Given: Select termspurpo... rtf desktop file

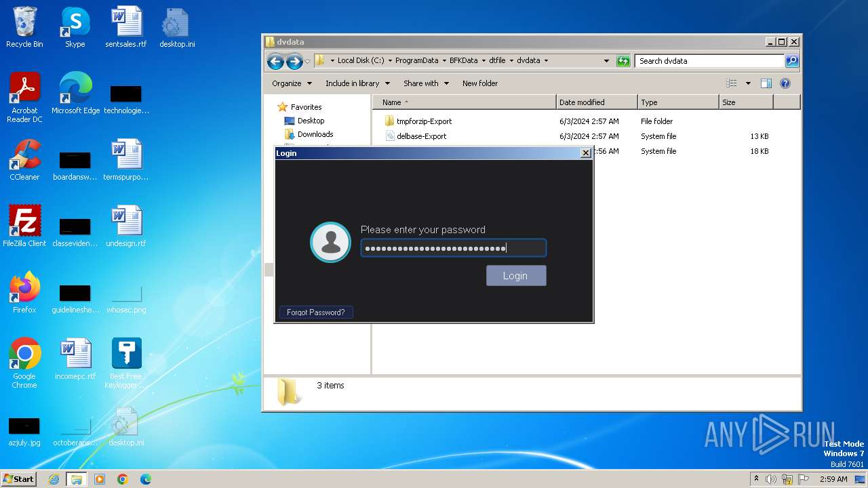Looking at the screenshot, I should click(126, 160).
